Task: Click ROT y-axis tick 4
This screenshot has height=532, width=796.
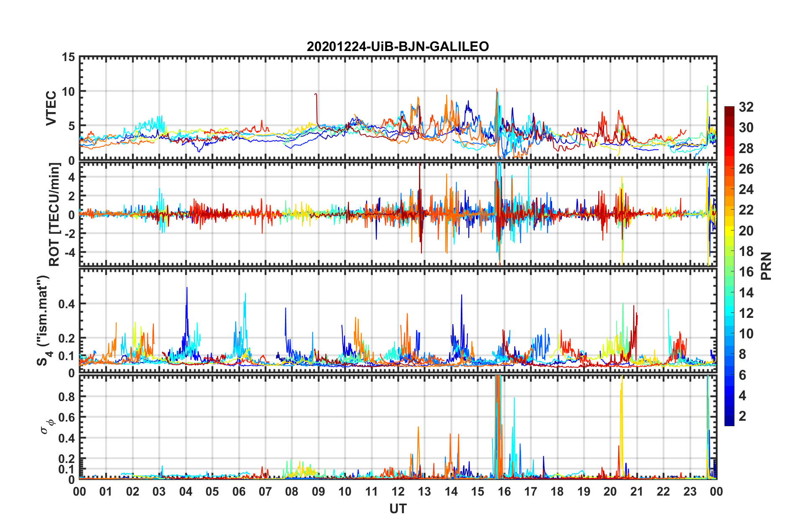Action: tap(72, 177)
